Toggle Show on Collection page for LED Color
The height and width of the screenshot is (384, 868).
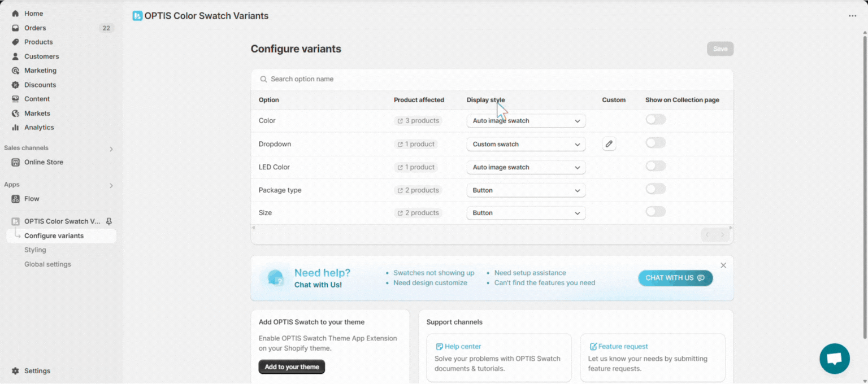coord(656,166)
